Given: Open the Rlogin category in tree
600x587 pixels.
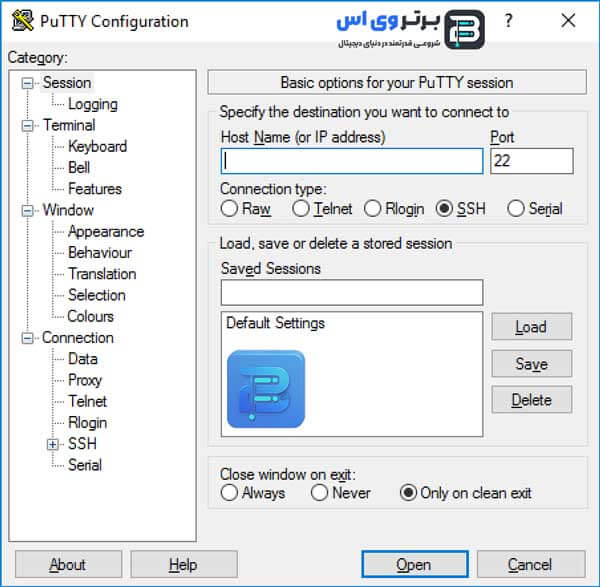Looking at the screenshot, I should tap(88, 423).
